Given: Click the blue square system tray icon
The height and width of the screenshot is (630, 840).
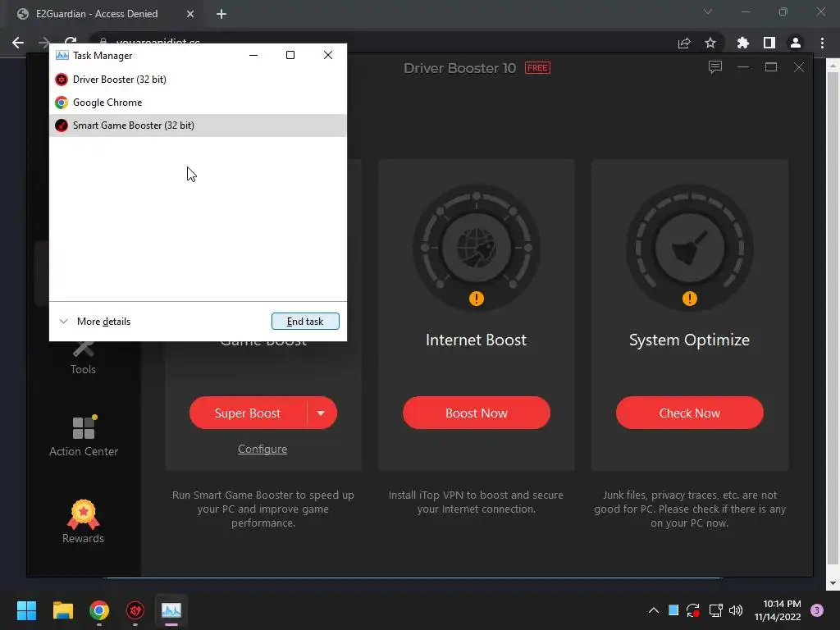Looking at the screenshot, I should tap(673, 610).
